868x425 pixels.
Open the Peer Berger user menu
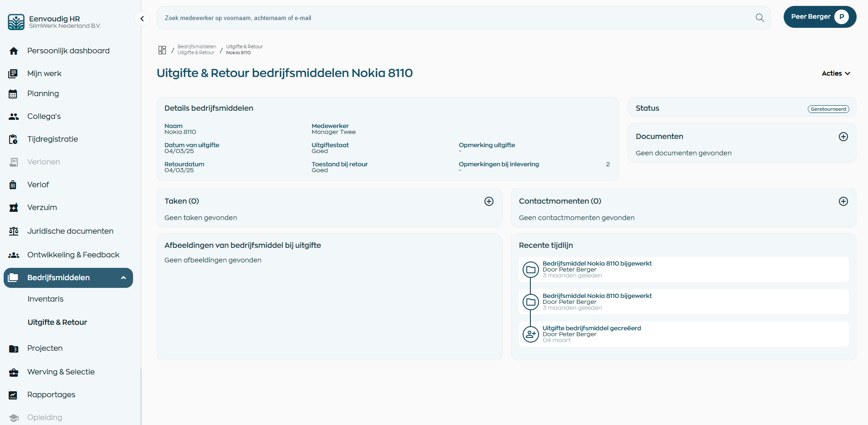tap(819, 17)
